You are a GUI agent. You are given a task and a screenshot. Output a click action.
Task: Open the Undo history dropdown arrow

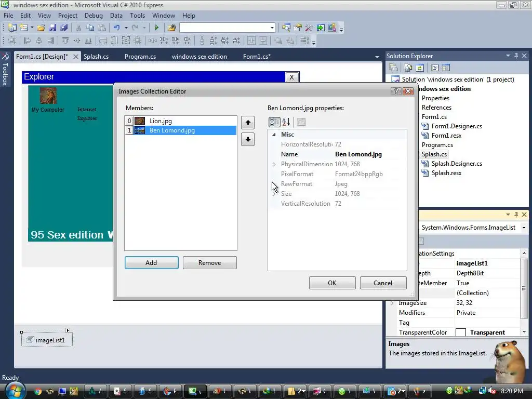126,28
